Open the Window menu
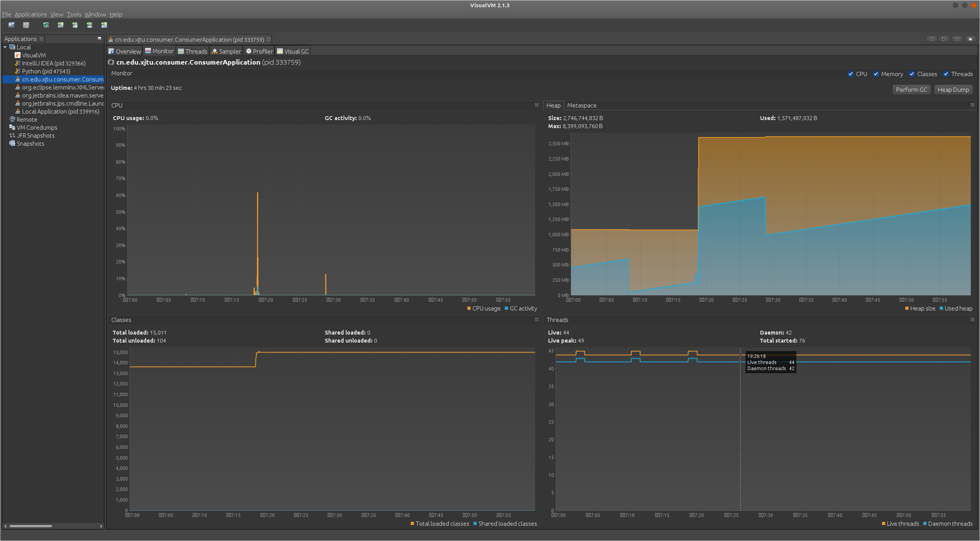The image size is (980, 541). click(95, 14)
